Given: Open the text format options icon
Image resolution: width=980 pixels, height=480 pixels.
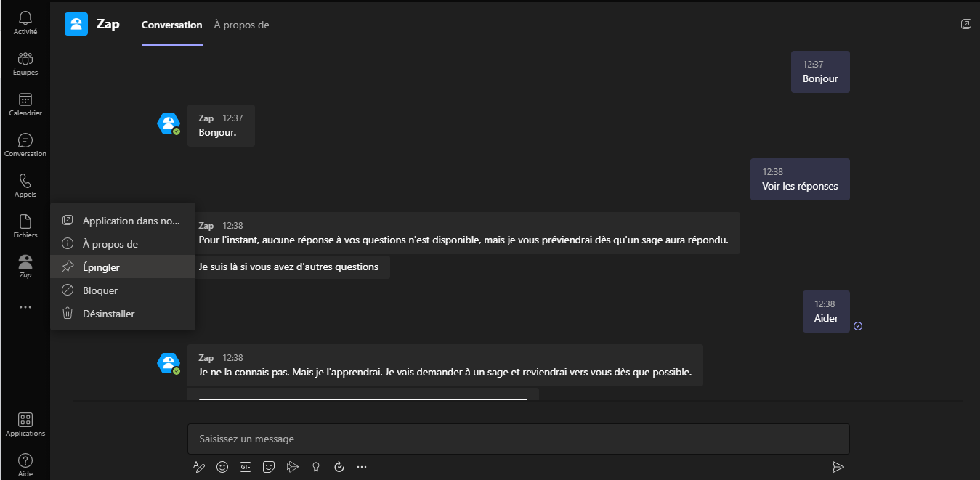Looking at the screenshot, I should click(x=199, y=467).
